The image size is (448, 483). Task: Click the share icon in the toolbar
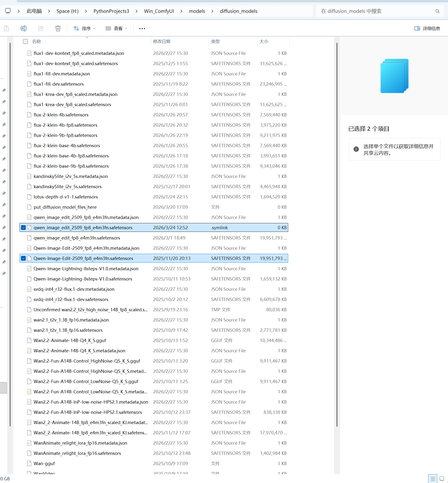tap(41, 28)
